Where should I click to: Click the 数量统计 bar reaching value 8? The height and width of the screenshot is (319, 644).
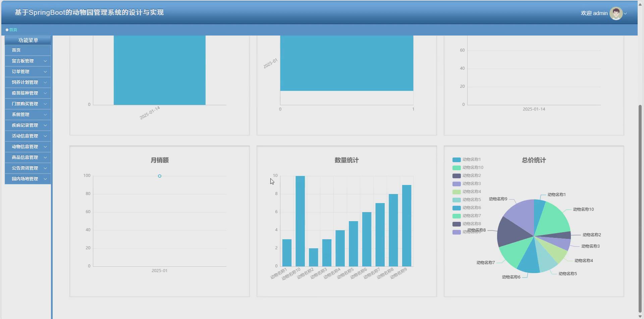pyautogui.click(x=393, y=230)
